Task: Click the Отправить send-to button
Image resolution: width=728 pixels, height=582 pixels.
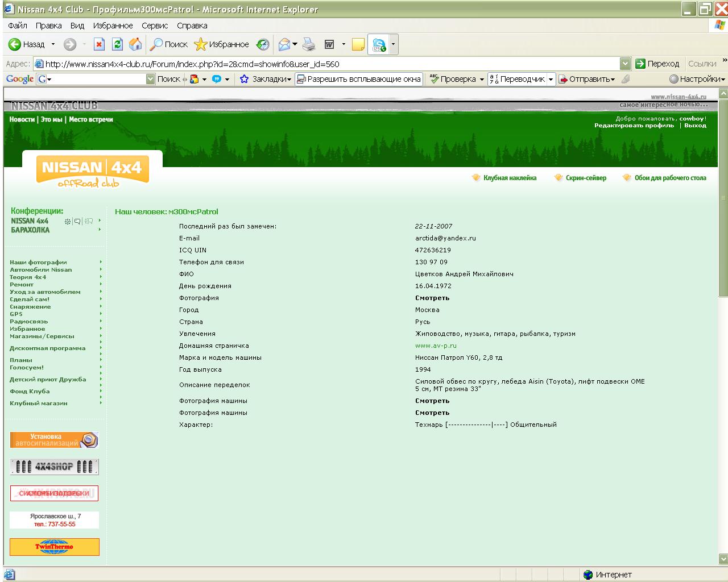Action: tap(586, 79)
